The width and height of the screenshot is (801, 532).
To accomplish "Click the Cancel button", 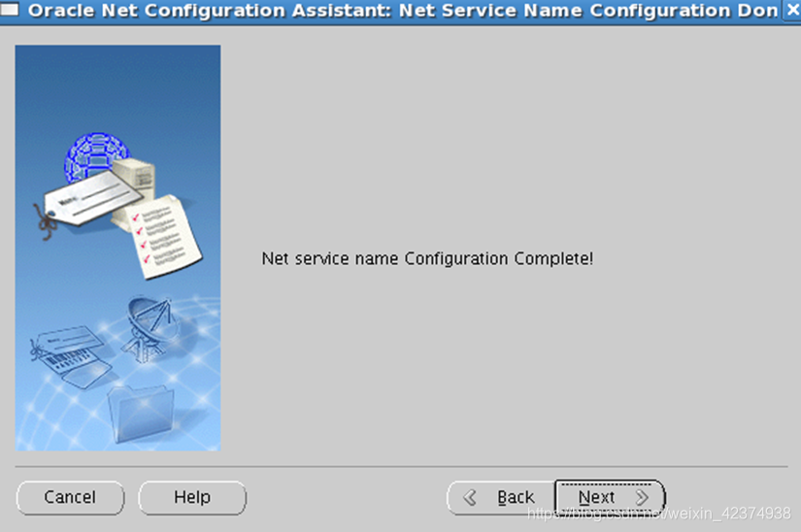I will click(70, 497).
